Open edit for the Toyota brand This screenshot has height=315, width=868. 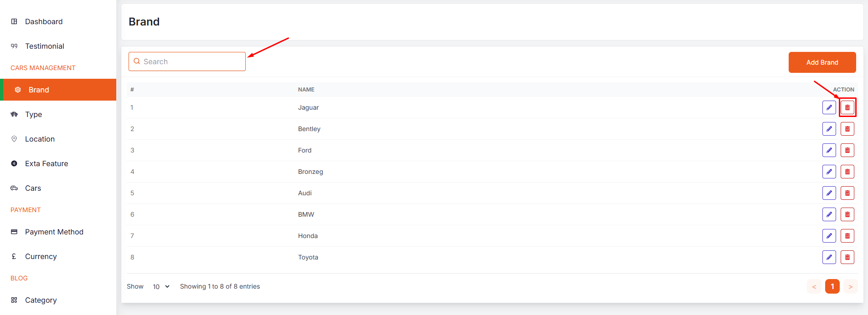(829, 257)
